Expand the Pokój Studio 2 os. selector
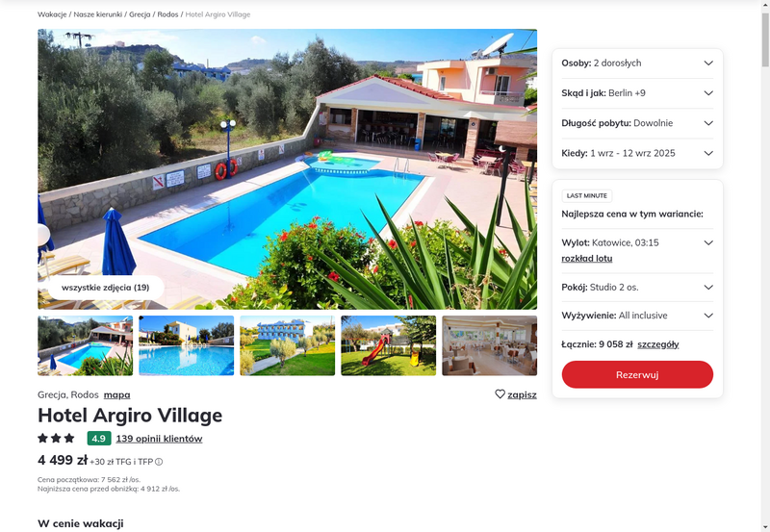770x532 pixels. (x=637, y=288)
